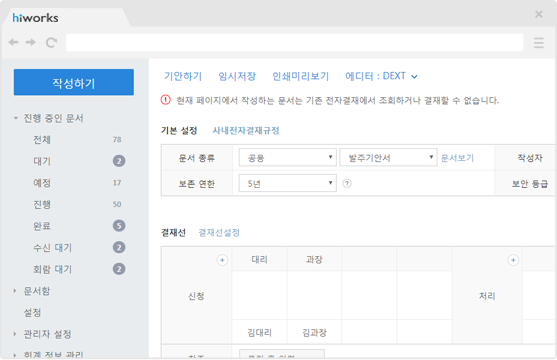Click the 김과장 approver name cell
Viewport: 557px width, 360px height.
pos(314,333)
